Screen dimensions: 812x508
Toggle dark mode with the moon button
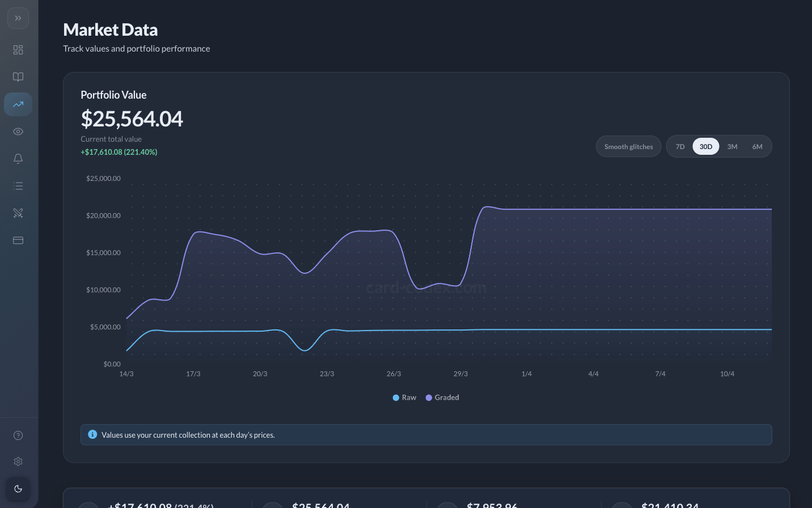click(x=18, y=489)
